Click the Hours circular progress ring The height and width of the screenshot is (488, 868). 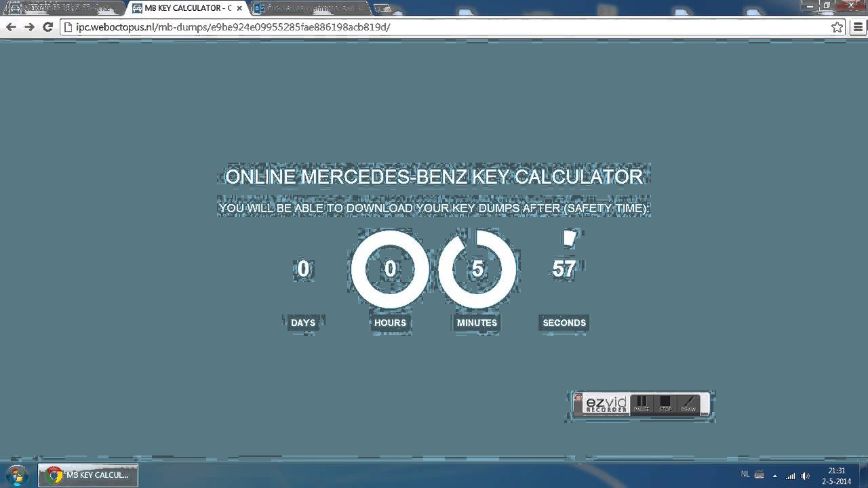390,269
